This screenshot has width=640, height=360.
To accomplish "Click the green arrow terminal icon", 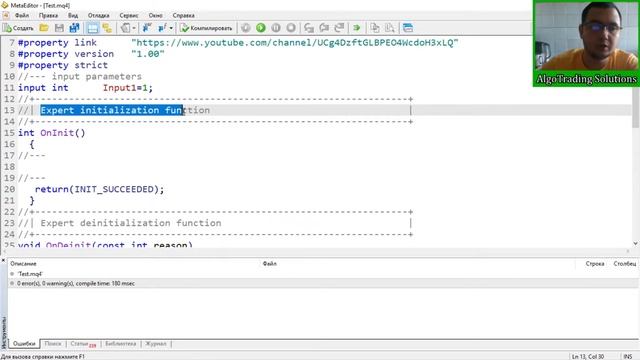I will point(357,28).
